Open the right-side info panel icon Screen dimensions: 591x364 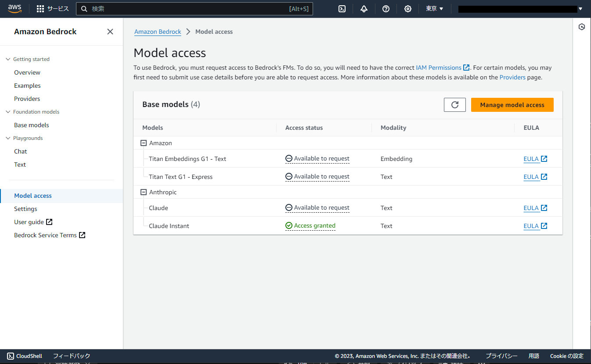point(582,27)
